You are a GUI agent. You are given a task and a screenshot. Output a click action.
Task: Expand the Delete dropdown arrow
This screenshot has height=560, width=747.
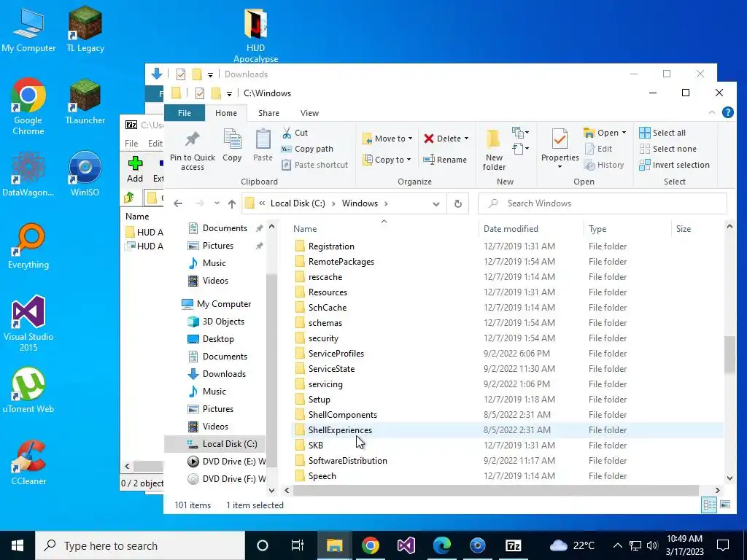pyautogui.click(x=466, y=139)
